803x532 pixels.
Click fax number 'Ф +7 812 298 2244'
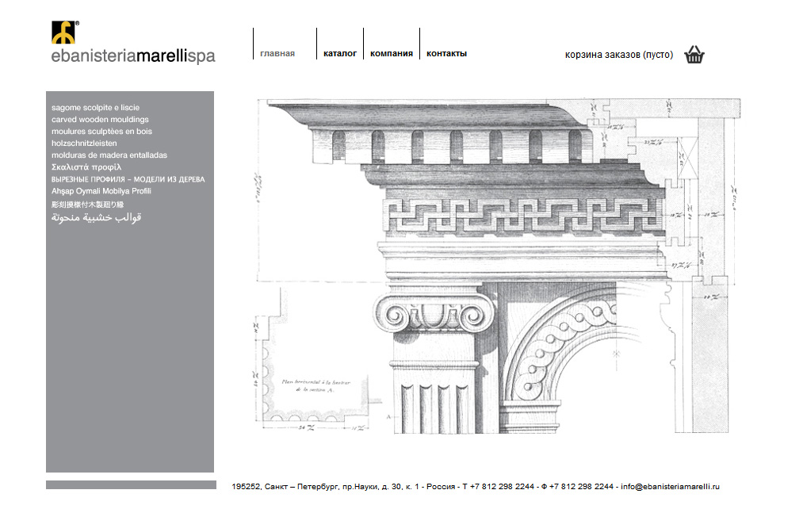click(577, 487)
